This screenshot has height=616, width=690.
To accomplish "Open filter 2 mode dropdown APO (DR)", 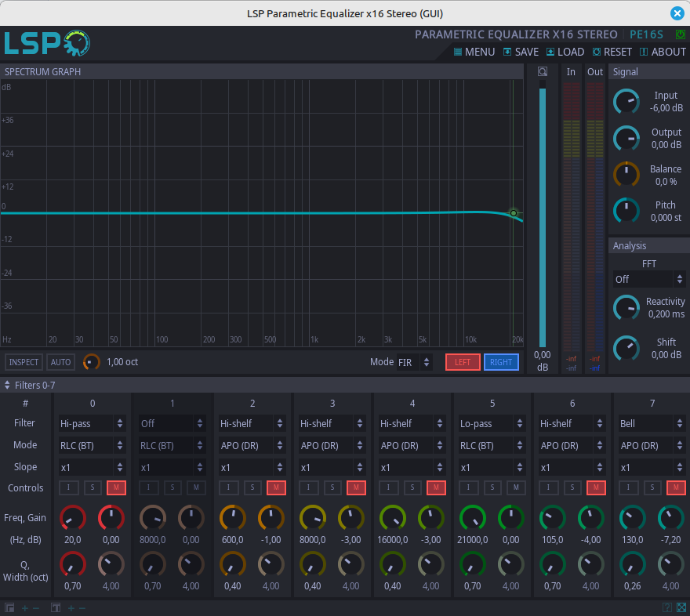I will [x=252, y=445].
